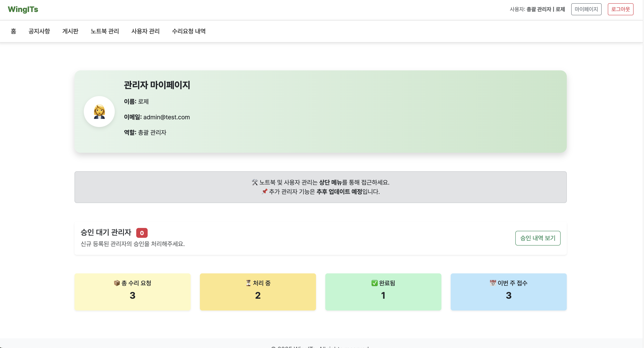Screen dimensions: 644x348
Task: Open the 홈 menu item
Action: click(14, 31)
